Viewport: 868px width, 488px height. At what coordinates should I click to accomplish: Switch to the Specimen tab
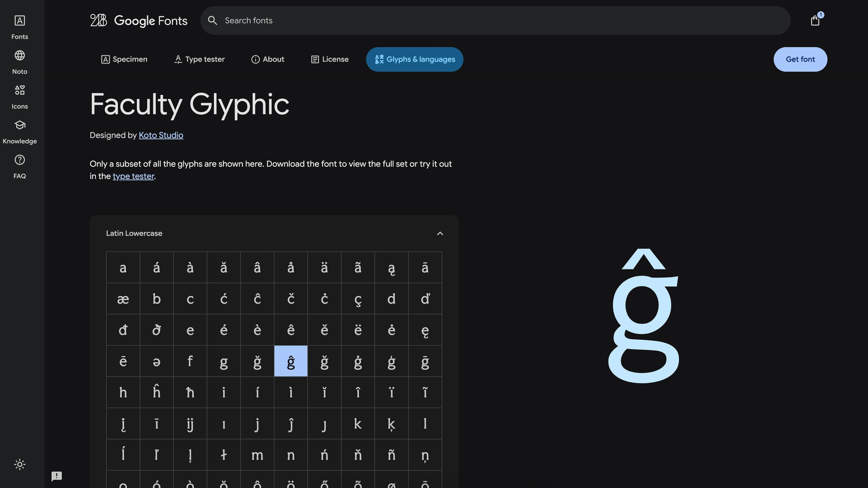tap(124, 59)
